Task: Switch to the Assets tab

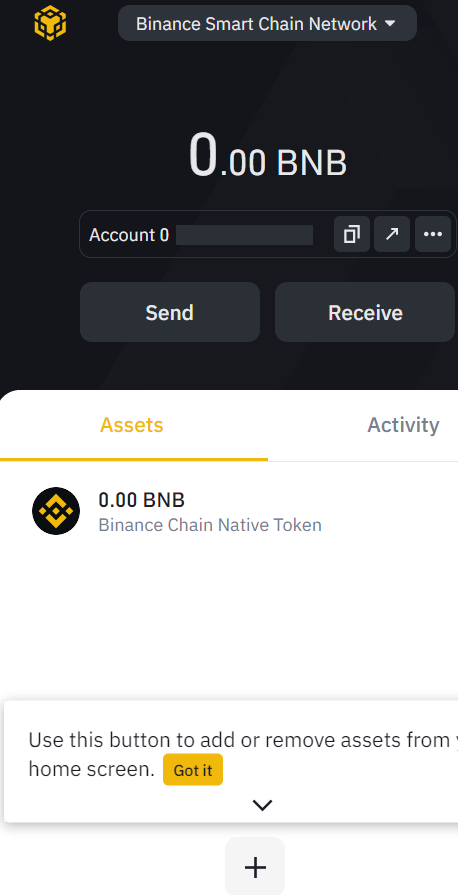Action: [132, 425]
